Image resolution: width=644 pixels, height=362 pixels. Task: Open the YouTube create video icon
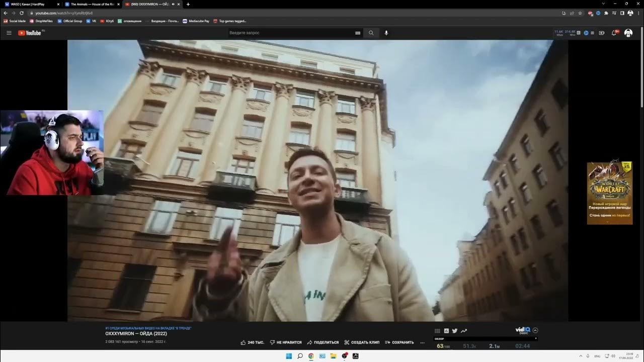602,33
